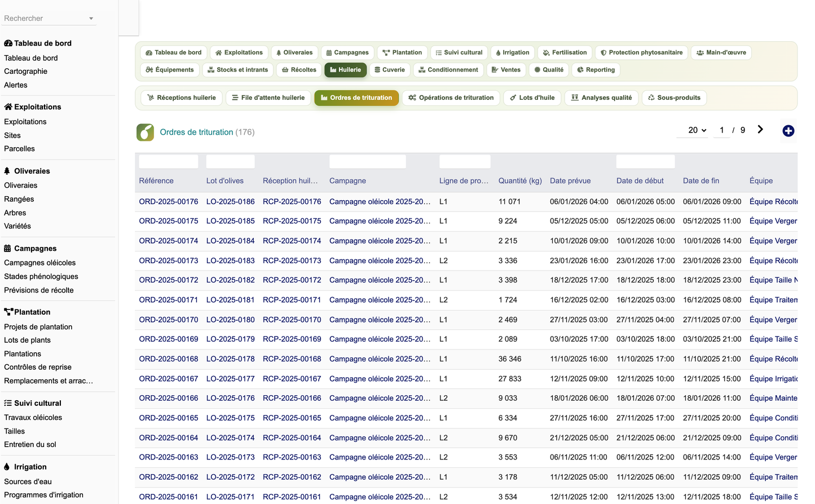The height and width of the screenshot is (504, 815).
Task: Click the Main-d'œuvre people icon
Action: [x=700, y=53]
